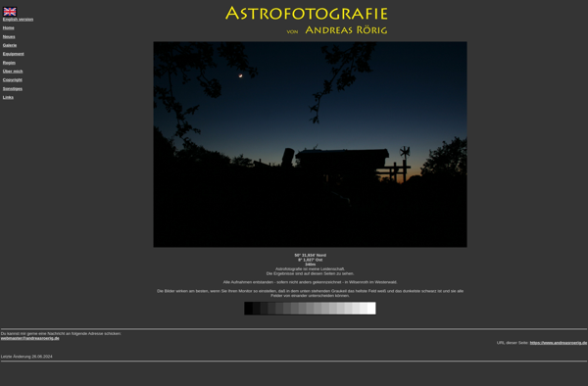Viewport: 588px width, 386px height.
Task: Open the Copyright page
Action: [x=13, y=79]
